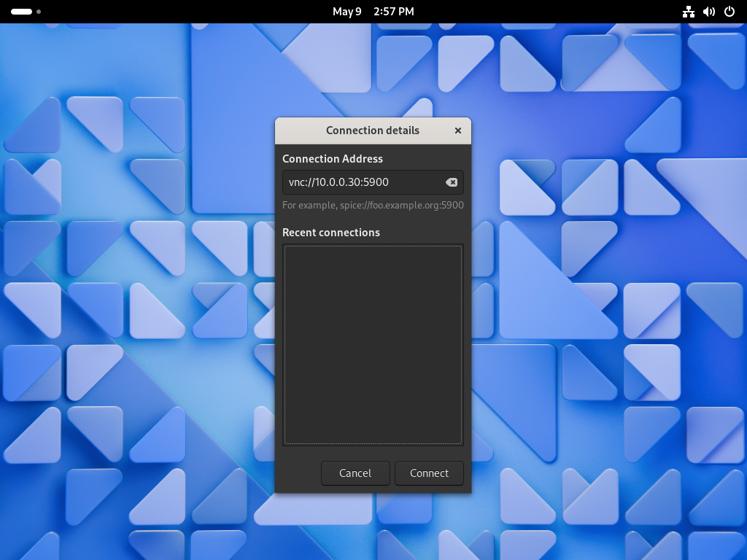Open the volume icon in top bar
Screen dimensions: 747x560
709,12
